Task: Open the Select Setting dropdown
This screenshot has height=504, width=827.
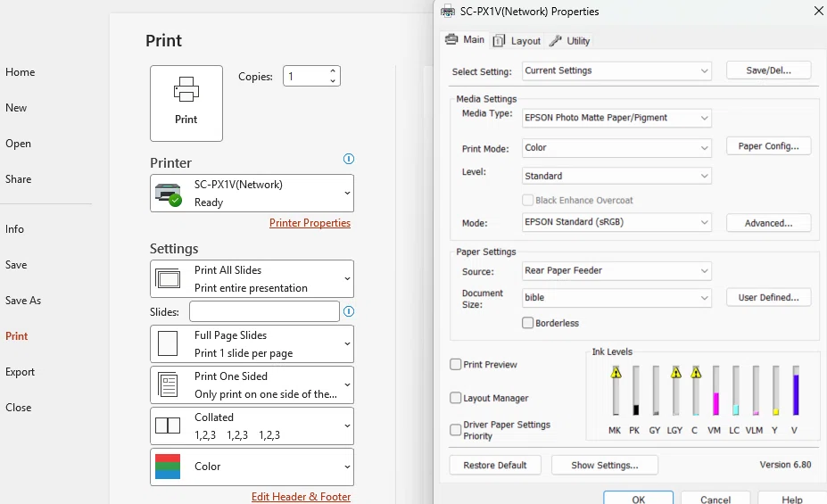Action: (616, 70)
